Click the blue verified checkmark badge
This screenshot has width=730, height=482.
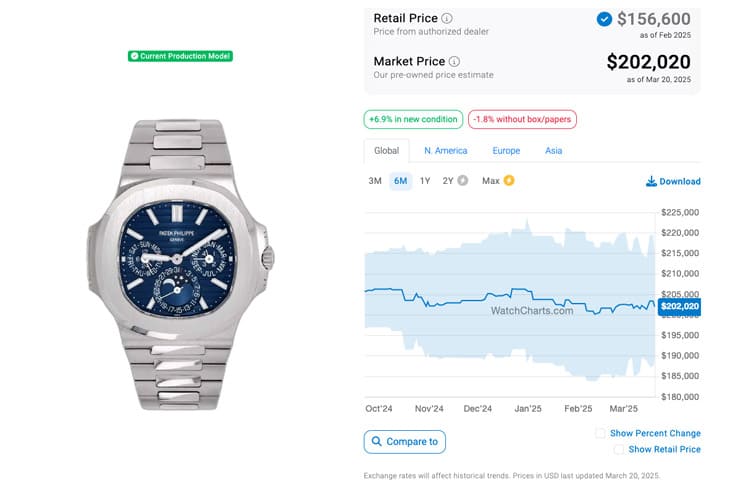pyautogui.click(x=604, y=19)
